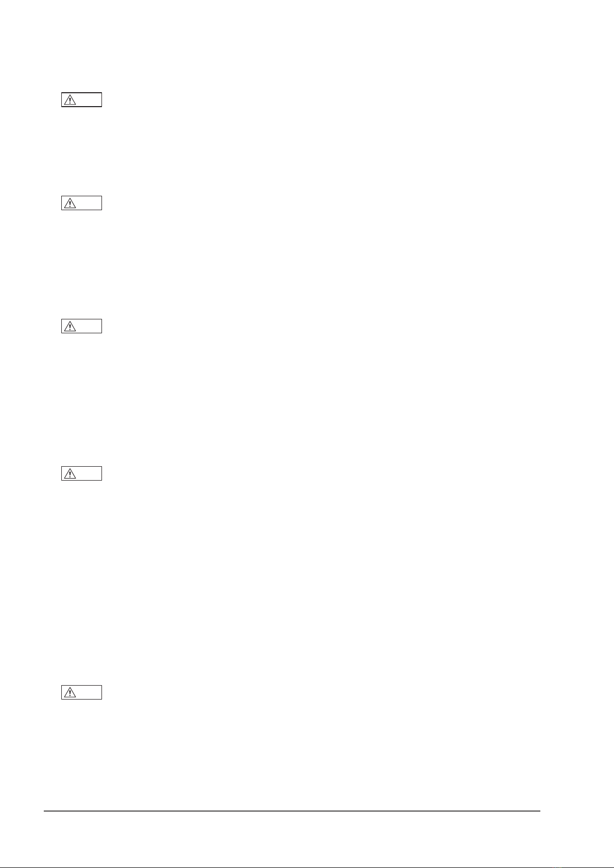Click right edge of the second warning box
The image size is (614, 868).
coord(101,203)
